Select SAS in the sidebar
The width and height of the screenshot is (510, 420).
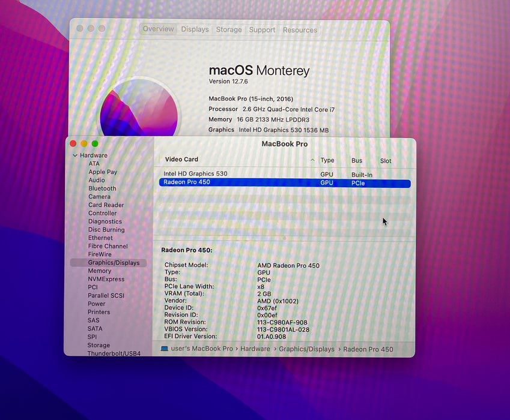click(x=93, y=320)
